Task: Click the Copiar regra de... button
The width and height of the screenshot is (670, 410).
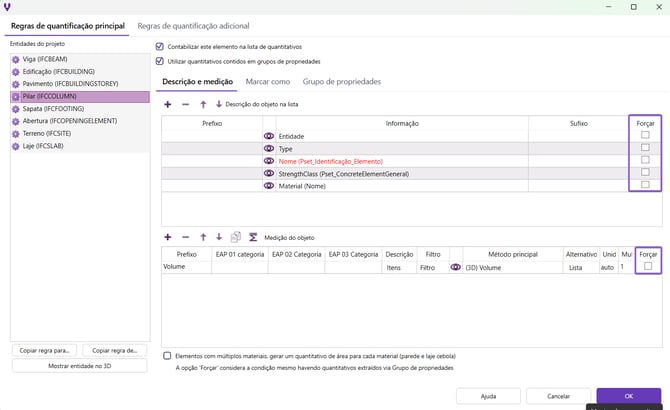Action: click(115, 351)
